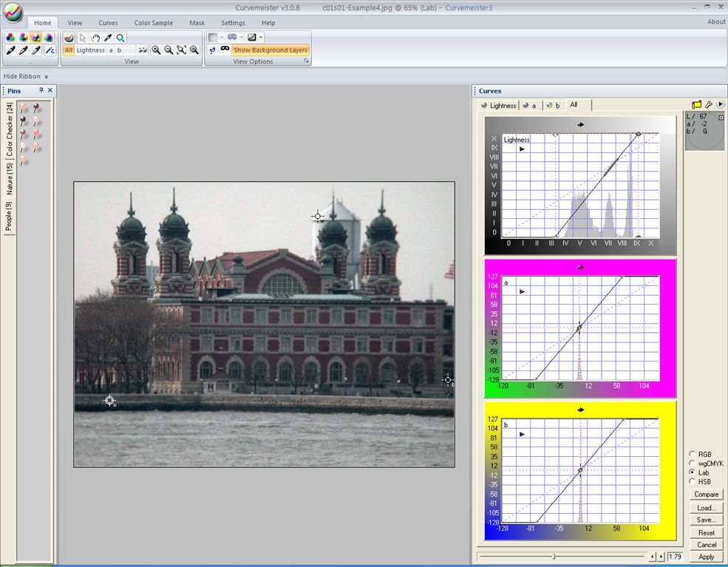Click the Load... button
This screenshot has height=567, width=728.
[x=706, y=508]
